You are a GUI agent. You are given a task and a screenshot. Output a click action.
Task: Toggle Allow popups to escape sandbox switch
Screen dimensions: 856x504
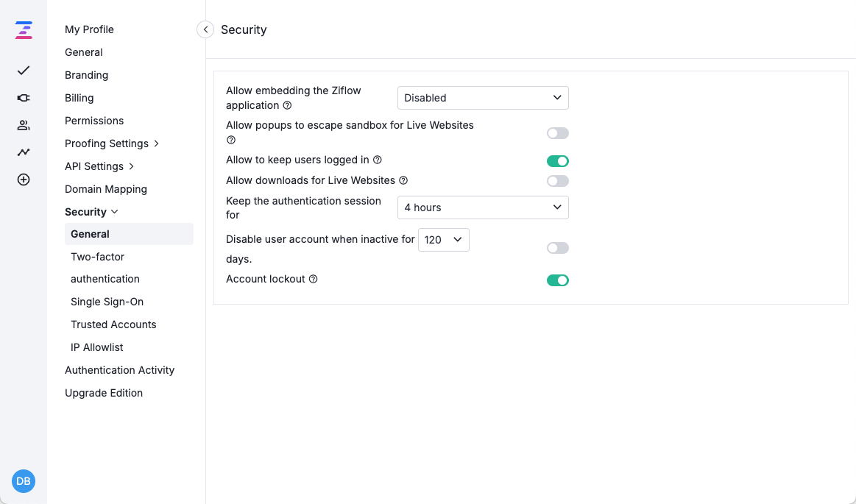point(557,133)
